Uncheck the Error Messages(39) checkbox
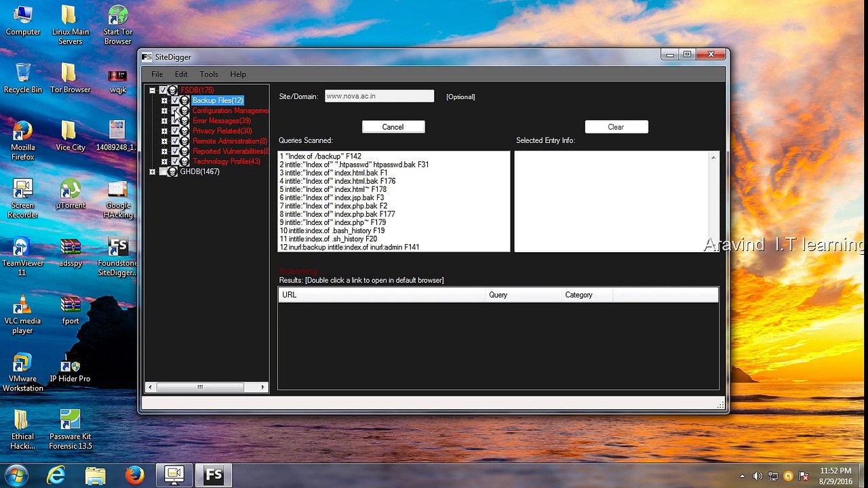 tap(175, 121)
